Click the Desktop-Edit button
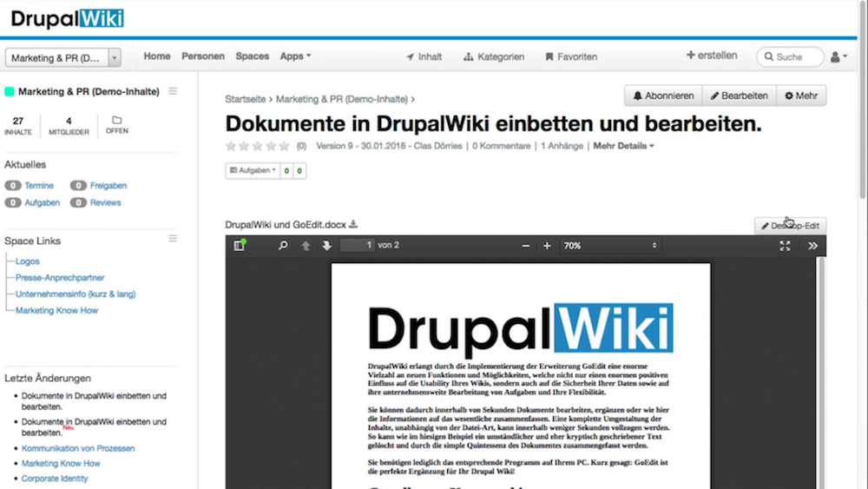Viewport: 868px width, 489px height. (x=790, y=226)
